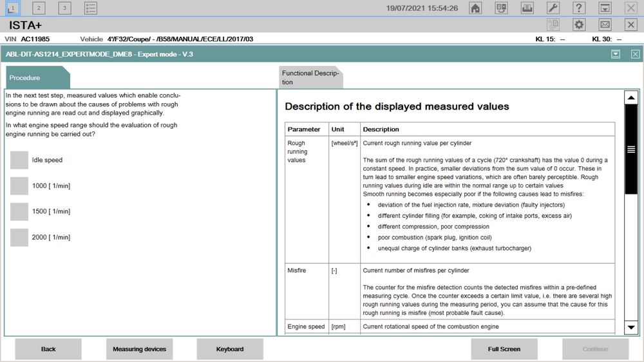Screen dimensions: 644x362
Task: Open the display overview icon
Action: [x=501, y=8]
